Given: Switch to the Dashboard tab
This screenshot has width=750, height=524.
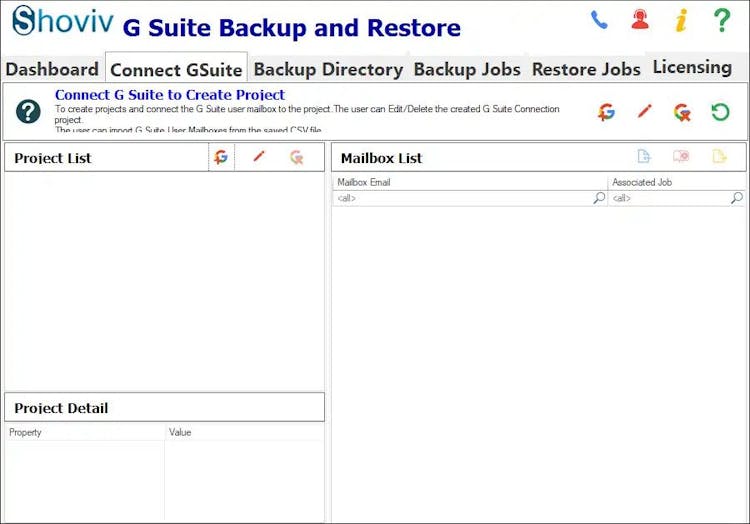Looking at the screenshot, I should pos(52,69).
